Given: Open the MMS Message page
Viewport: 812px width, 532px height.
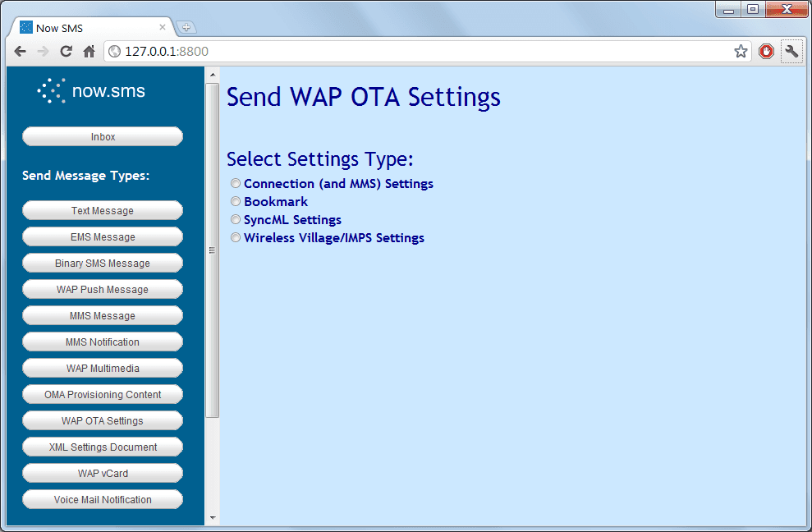Looking at the screenshot, I should 103,316.
